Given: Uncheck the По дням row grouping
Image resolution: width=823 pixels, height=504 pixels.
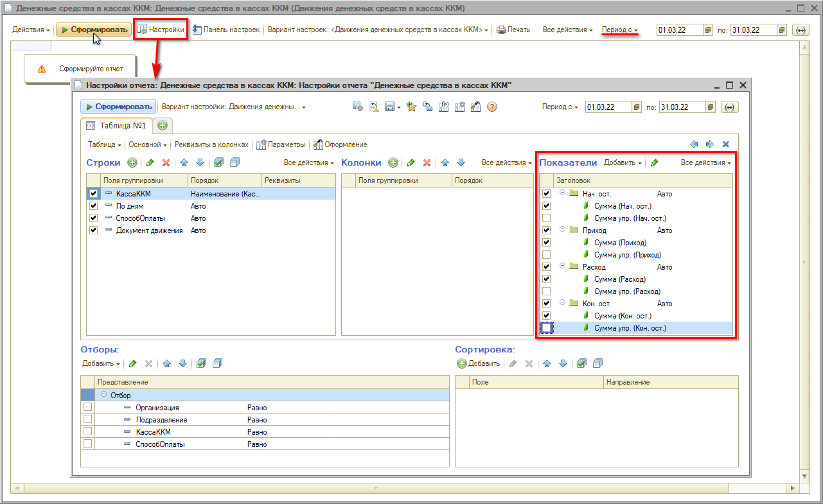Looking at the screenshot, I should (x=94, y=205).
